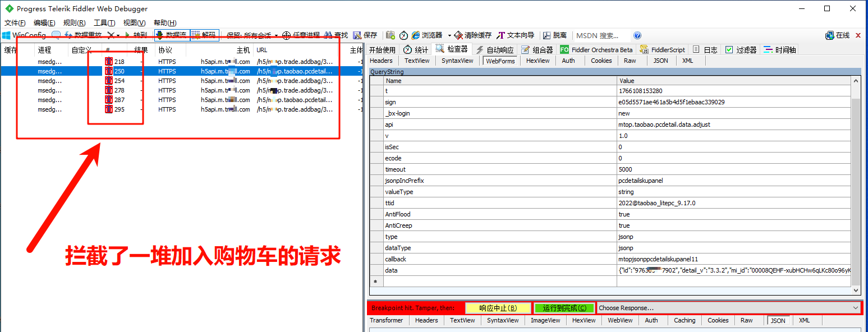Image resolution: width=868 pixels, height=332 pixels.
Task: Switch request inspector to HexView
Action: click(x=538, y=61)
